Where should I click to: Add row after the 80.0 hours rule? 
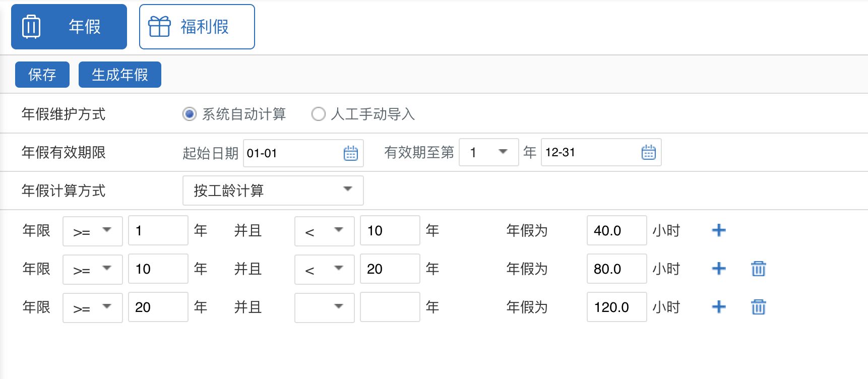coord(718,269)
